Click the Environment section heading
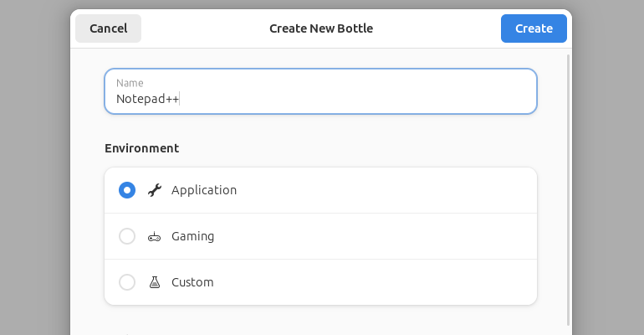 [141, 148]
